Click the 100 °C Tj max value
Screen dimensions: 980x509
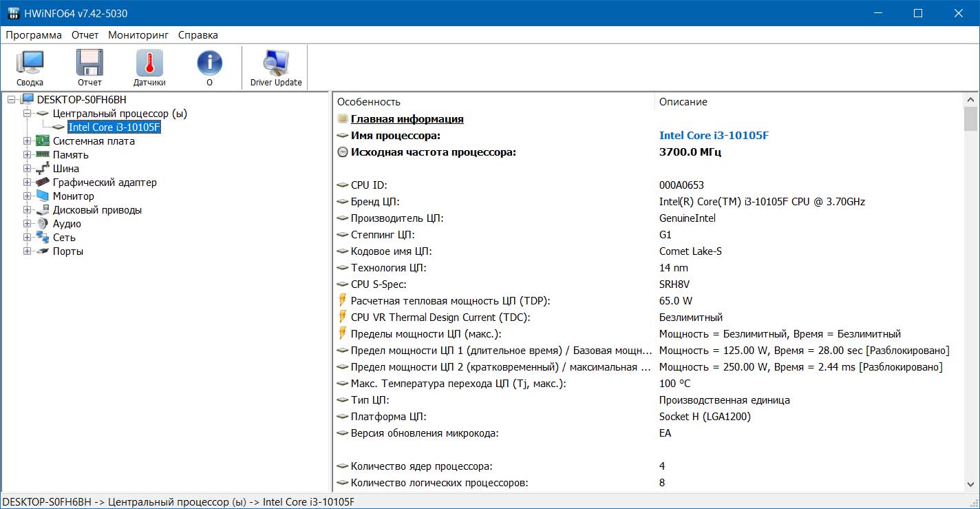pyautogui.click(x=674, y=384)
